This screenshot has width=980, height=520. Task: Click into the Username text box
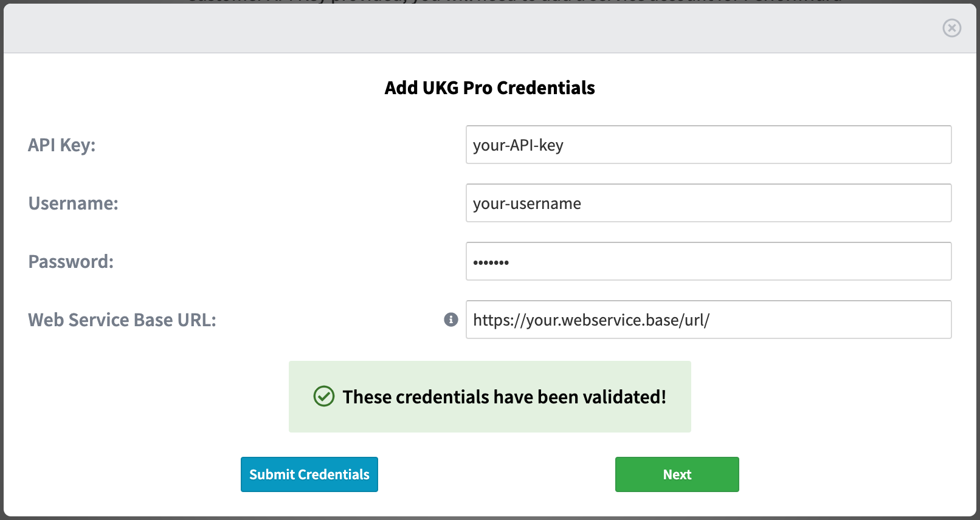[708, 203]
